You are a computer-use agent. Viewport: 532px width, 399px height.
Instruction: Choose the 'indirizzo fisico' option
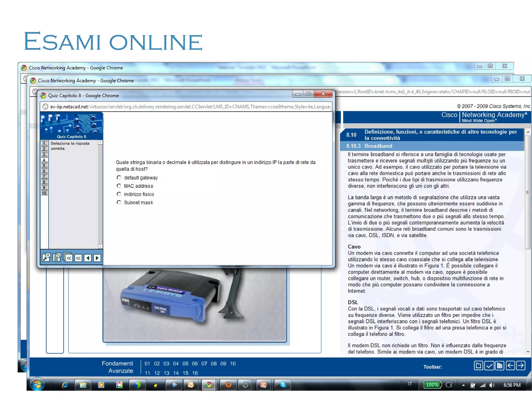[119, 194]
